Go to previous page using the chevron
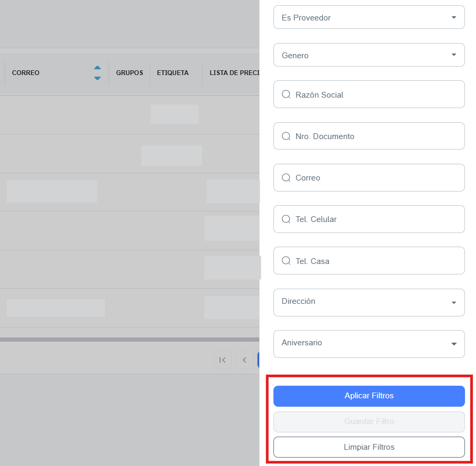This screenshot has width=476, height=466. click(x=245, y=360)
